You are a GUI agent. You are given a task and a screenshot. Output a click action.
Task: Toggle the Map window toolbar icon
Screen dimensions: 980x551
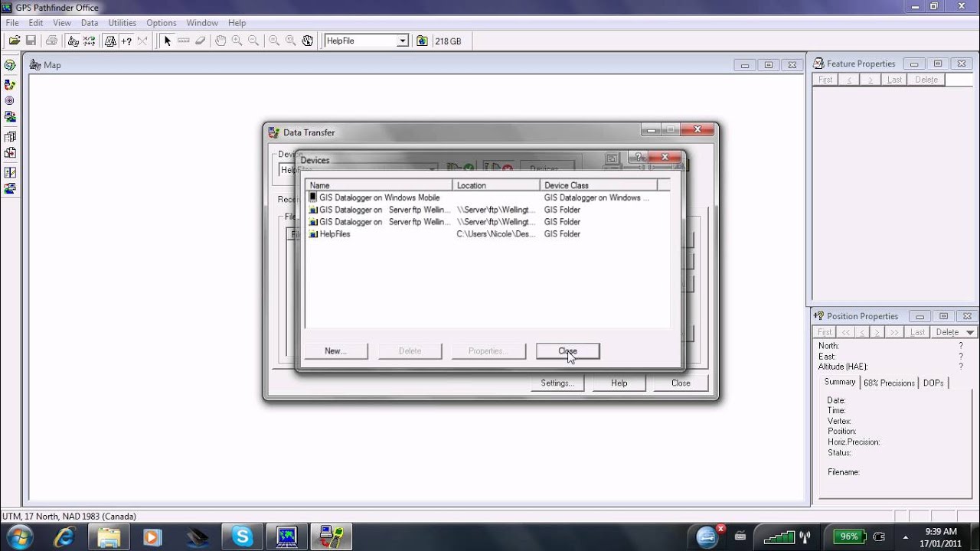click(73, 41)
